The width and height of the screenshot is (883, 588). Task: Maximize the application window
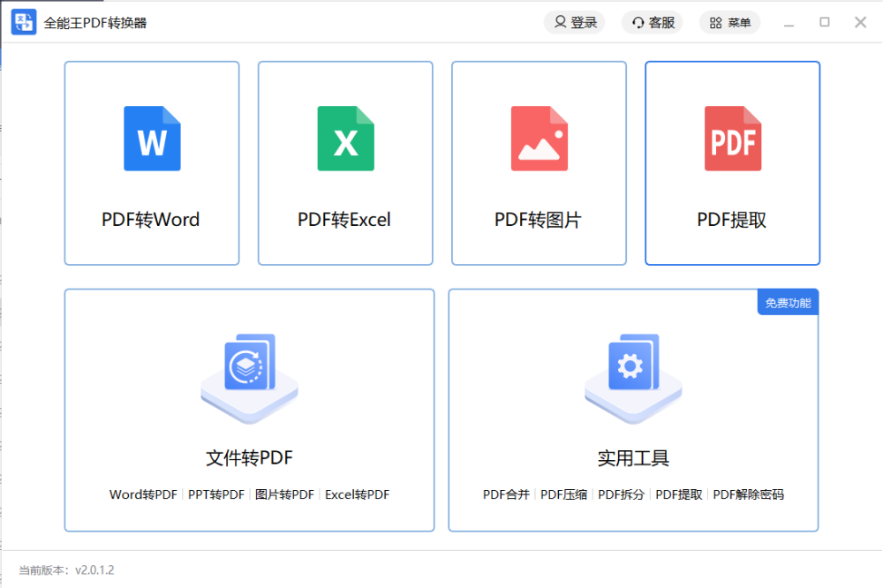coord(825,22)
